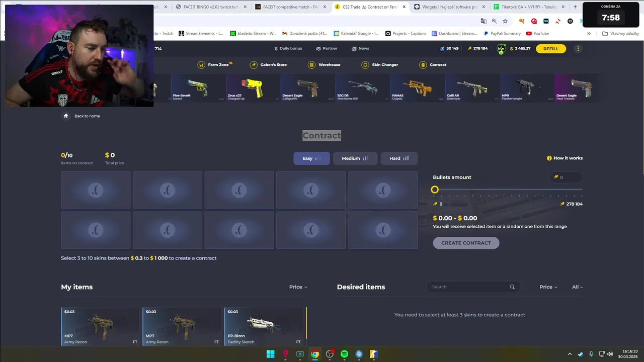The image size is (644, 362).
Task: Click the Desert Eagle Calligraffiti skin
Action: [308, 88]
